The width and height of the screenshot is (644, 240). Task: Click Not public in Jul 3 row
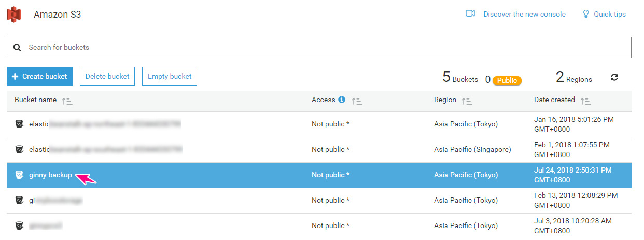coord(330,225)
